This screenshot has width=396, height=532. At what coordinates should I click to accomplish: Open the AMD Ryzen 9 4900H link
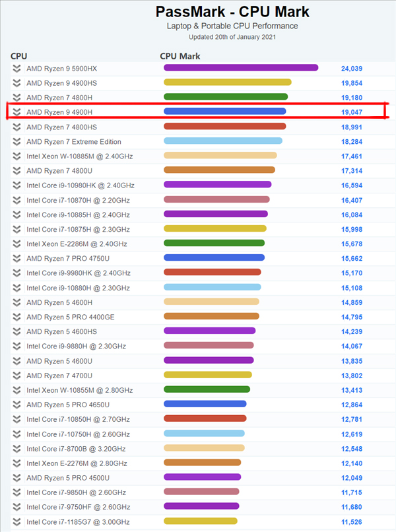click(59, 112)
